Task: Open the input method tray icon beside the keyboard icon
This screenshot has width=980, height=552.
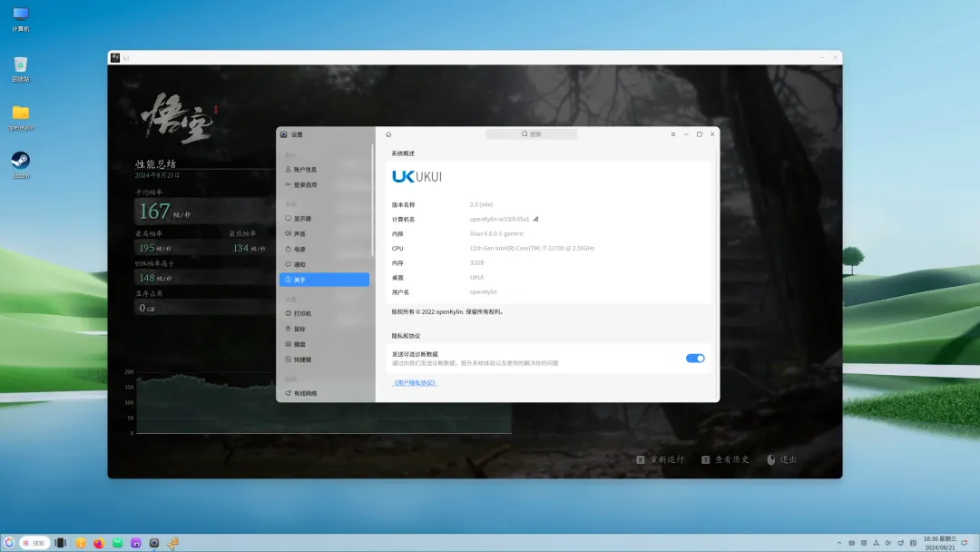Action: coord(864,543)
